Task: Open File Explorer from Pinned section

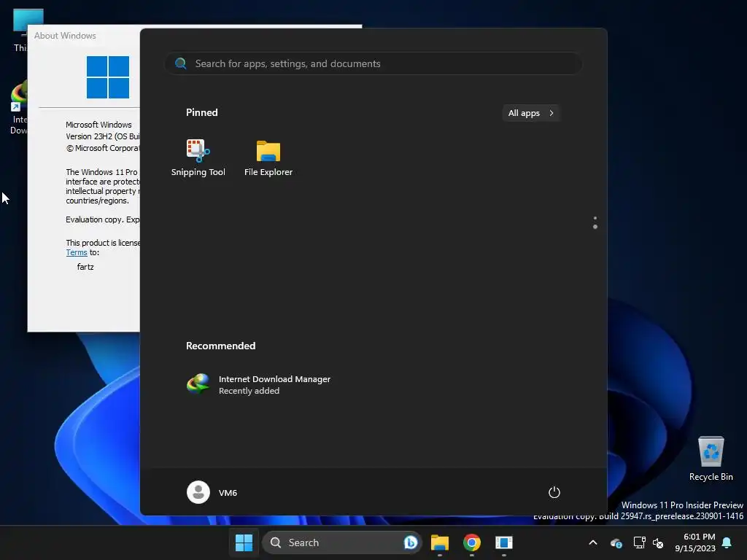Action: click(x=268, y=157)
